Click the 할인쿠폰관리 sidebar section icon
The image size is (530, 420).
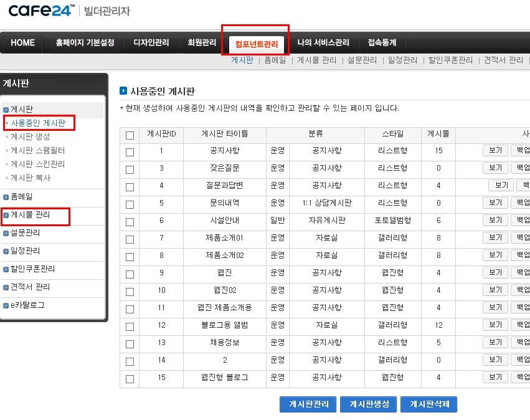6,269
